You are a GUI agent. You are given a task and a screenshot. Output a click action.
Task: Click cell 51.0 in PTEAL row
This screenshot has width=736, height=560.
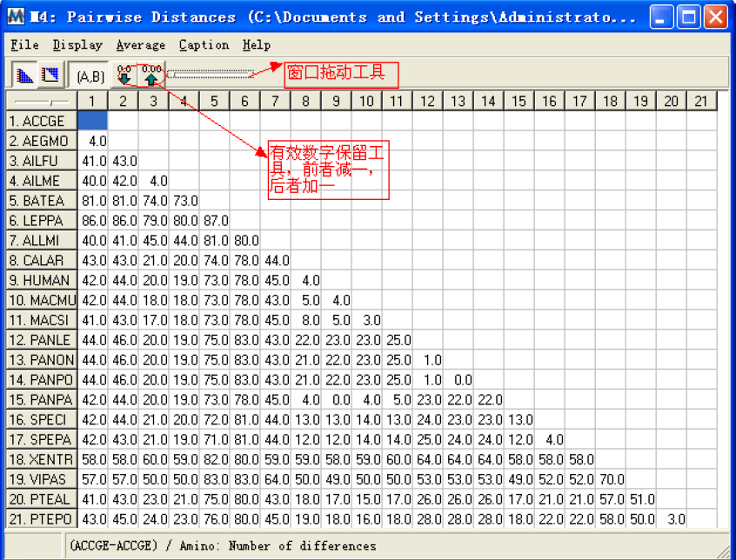(640, 499)
